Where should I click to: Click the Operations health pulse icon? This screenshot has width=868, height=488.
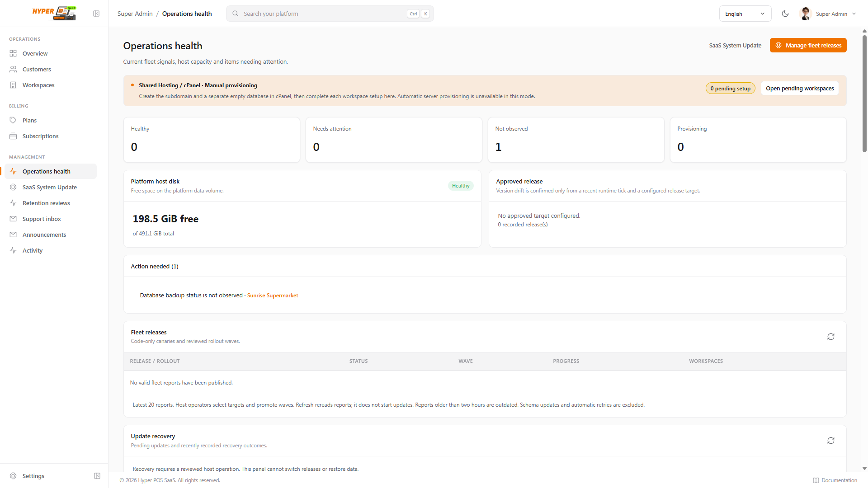coord(13,171)
